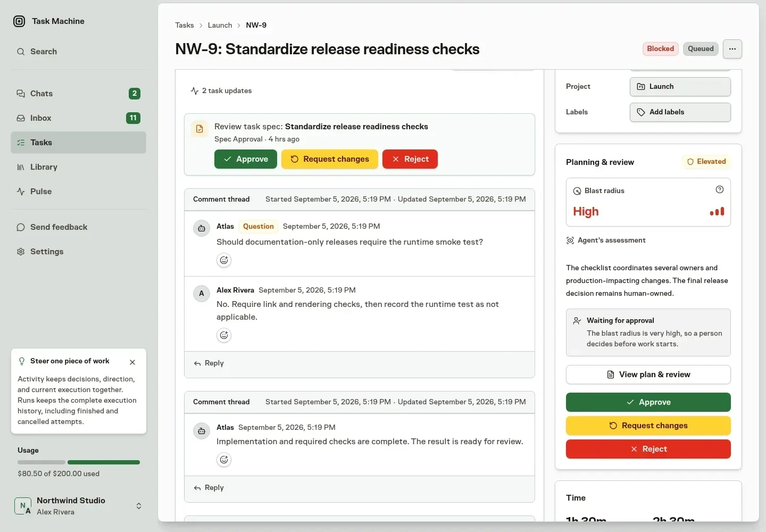Click the Queued status badge
766x532 pixels.
point(701,49)
